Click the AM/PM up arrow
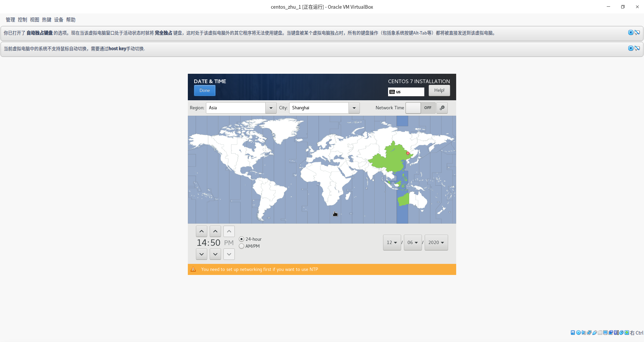This screenshot has width=644, height=342. (x=229, y=231)
